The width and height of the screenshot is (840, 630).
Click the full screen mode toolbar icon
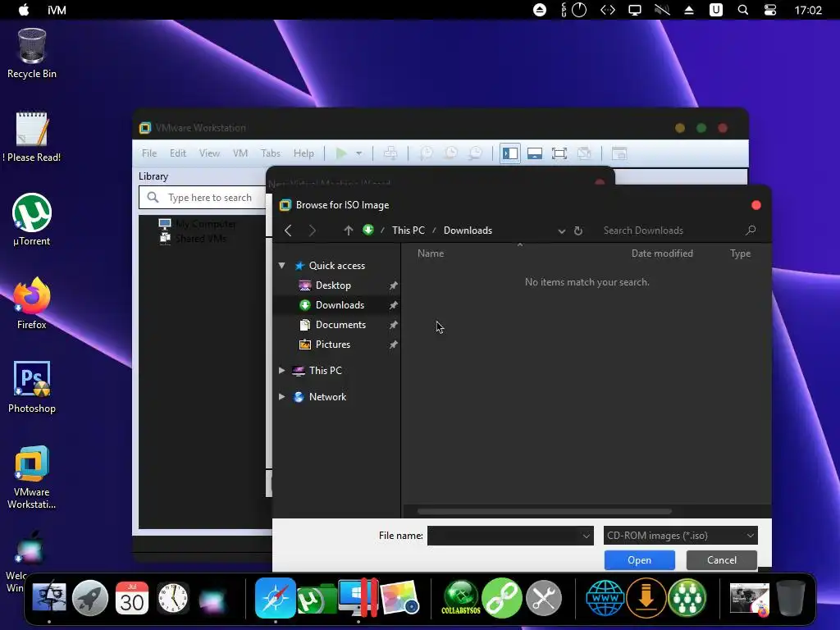point(559,153)
